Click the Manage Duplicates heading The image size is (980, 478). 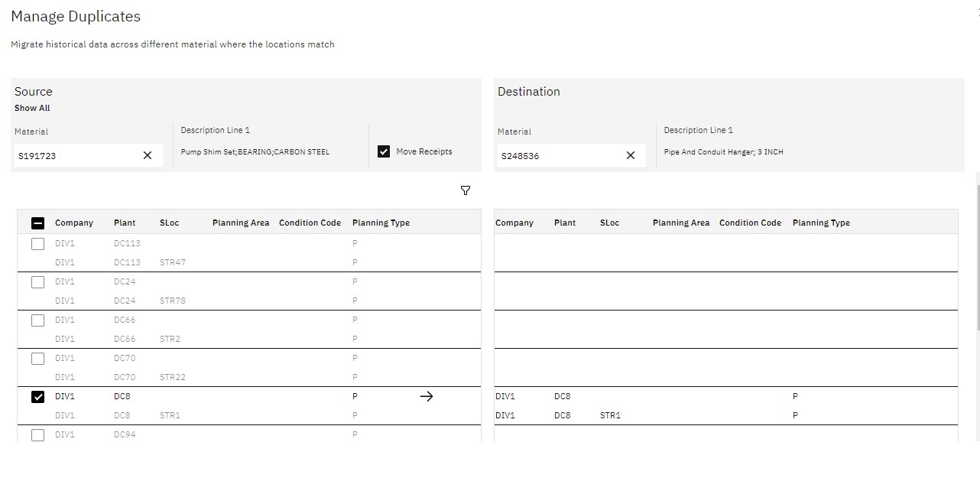click(76, 16)
